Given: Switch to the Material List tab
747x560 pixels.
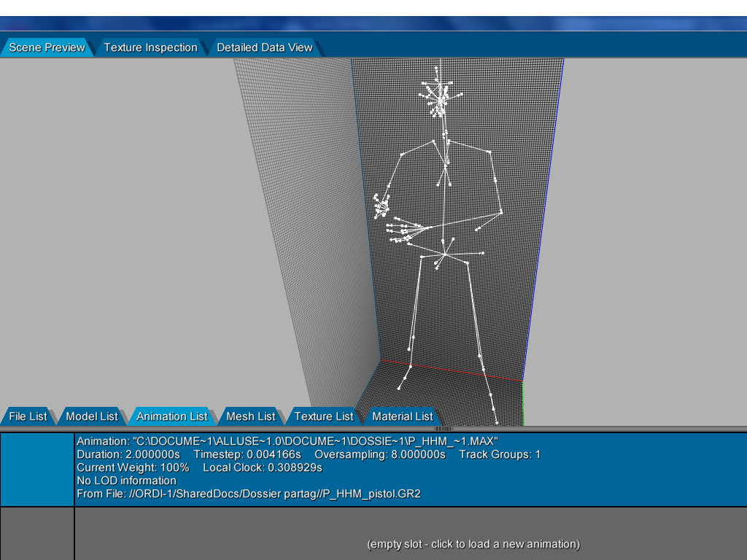Looking at the screenshot, I should [403, 416].
